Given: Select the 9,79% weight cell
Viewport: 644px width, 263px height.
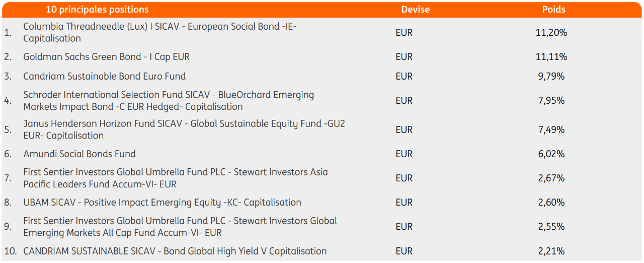Looking at the screenshot, I should click(x=551, y=77).
